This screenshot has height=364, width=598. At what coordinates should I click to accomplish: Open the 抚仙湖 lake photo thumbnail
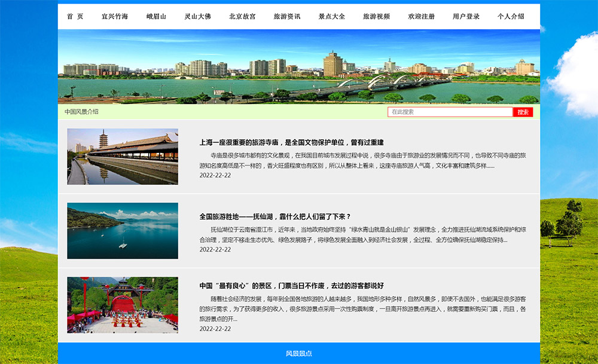tap(123, 231)
